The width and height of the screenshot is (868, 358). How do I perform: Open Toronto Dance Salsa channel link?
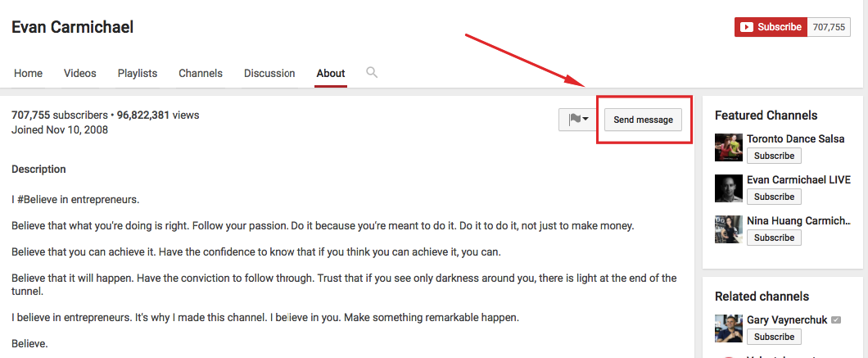tap(795, 138)
